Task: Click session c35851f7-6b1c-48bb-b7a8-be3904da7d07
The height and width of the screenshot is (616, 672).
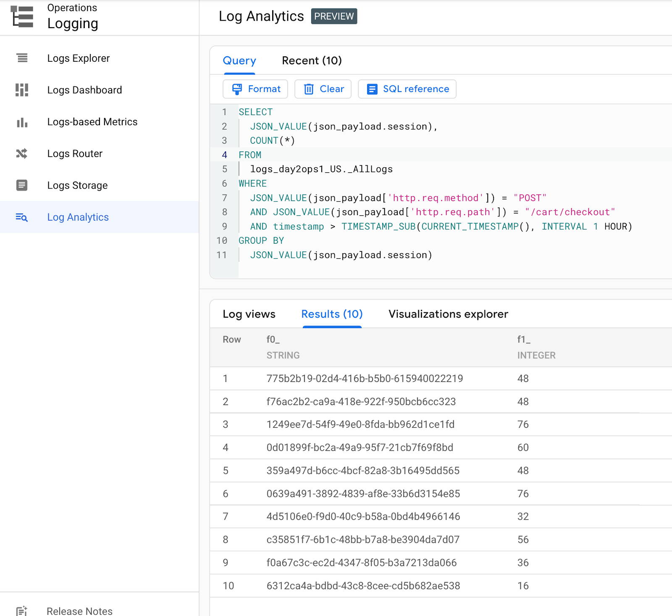Action: (x=363, y=540)
